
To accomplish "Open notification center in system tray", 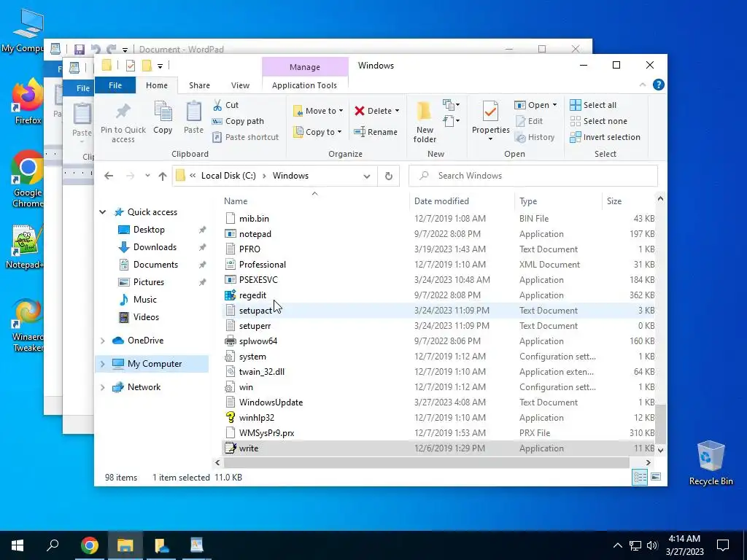I will pyautogui.click(x=723, y=545).
